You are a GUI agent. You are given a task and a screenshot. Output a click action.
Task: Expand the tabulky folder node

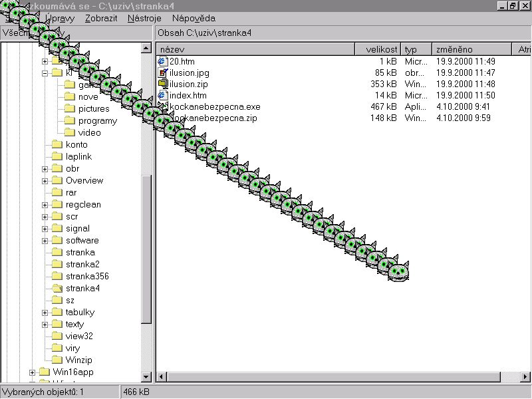point(45,313)
